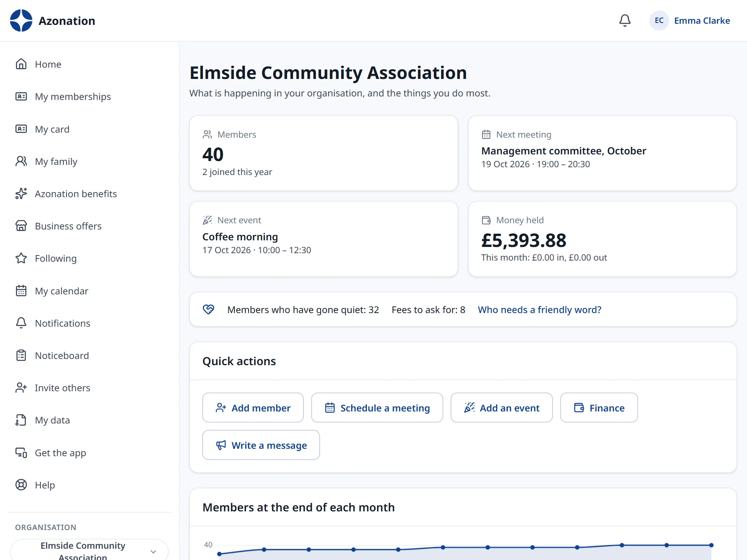Click the Azonation brand name
Screen dimensions: 747x560
[x=67, y=21]
